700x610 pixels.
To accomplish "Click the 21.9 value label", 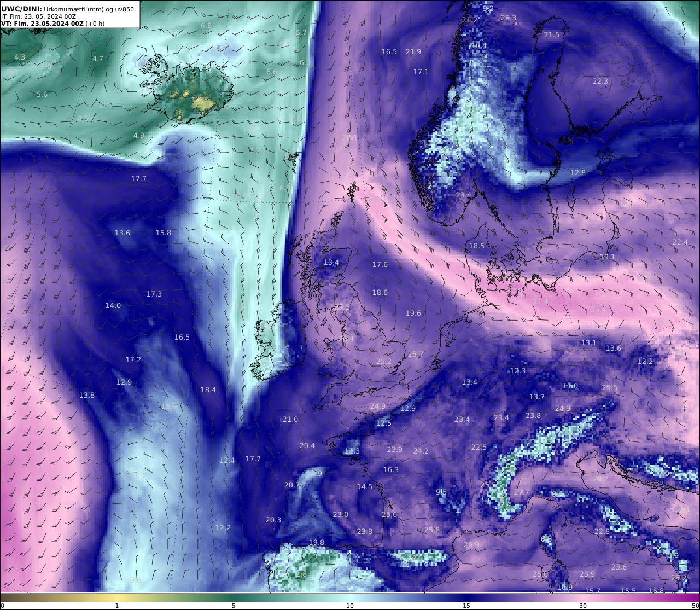I will pos(413,51).
